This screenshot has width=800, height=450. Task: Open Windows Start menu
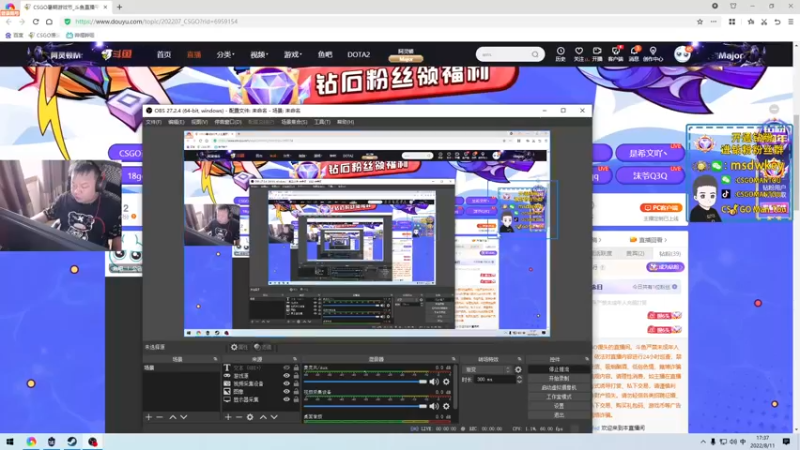10,442
